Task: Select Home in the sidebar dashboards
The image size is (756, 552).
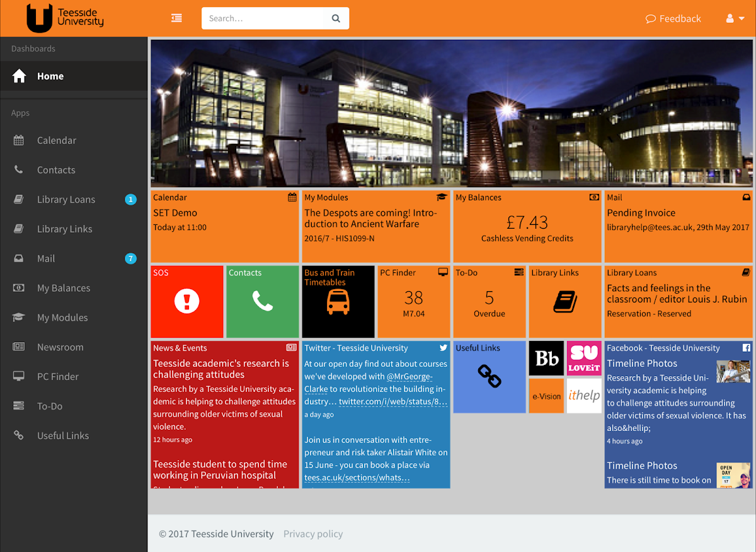Action: 50,76
